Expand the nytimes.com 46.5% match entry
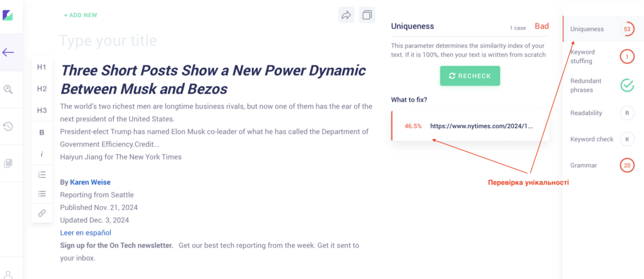The width and height of the screenshot is (644, 279). click(470, 126)
